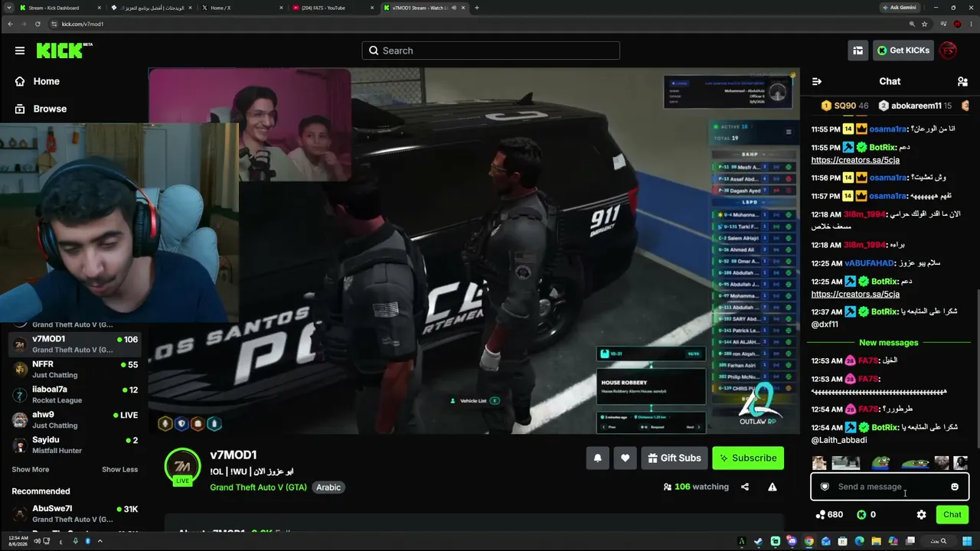Open the ahw9 channel in the sidebar
This screenshot has width=980, height=551.
(x=74, y=420)
